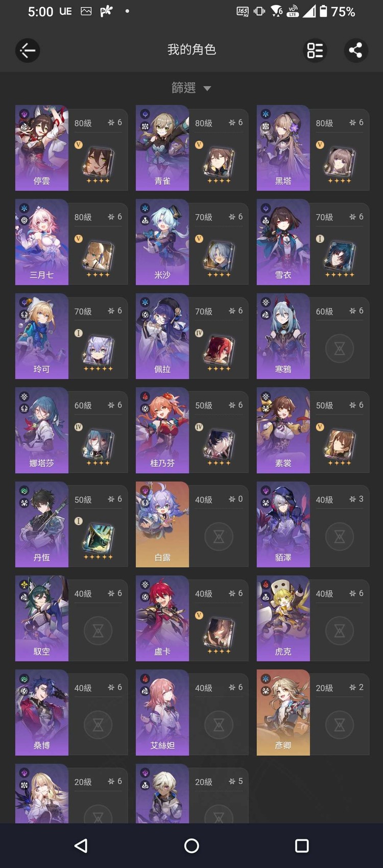Tap 雪衣 five-star light cone icon

(340, 258)
